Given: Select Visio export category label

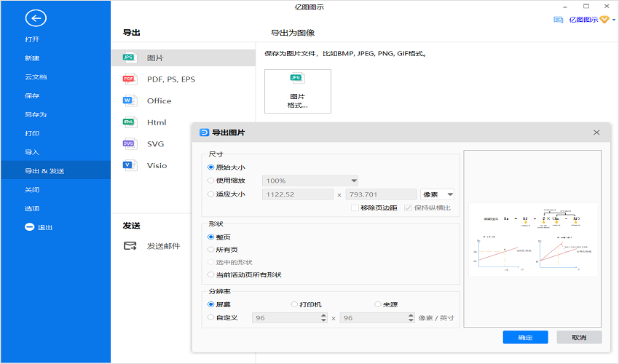Looking at the screenshot, I should click(x=157, y=166).
